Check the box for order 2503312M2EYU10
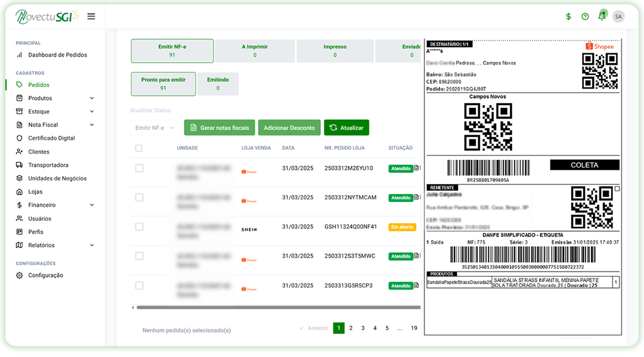This screenshot has height=357, width=644. 139,168
